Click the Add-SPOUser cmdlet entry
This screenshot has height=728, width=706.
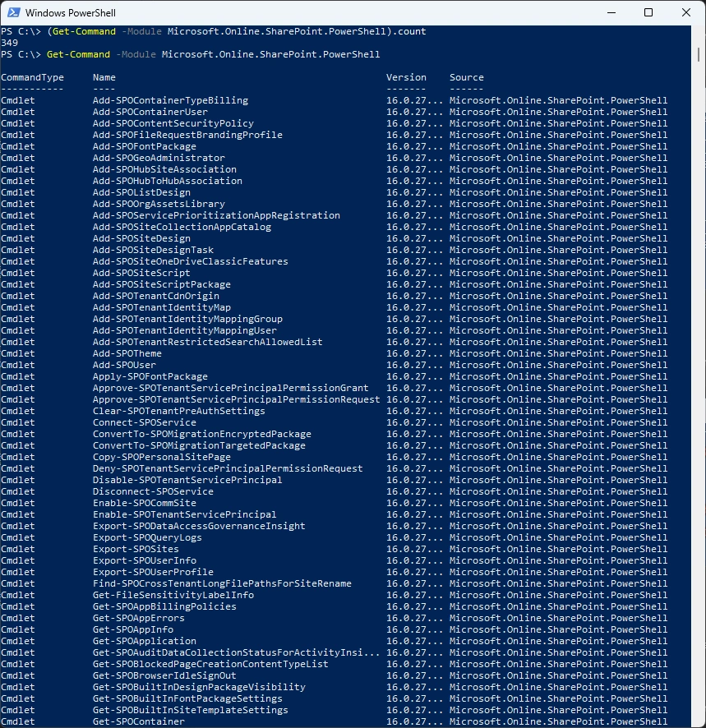click(x=124, y=365)
